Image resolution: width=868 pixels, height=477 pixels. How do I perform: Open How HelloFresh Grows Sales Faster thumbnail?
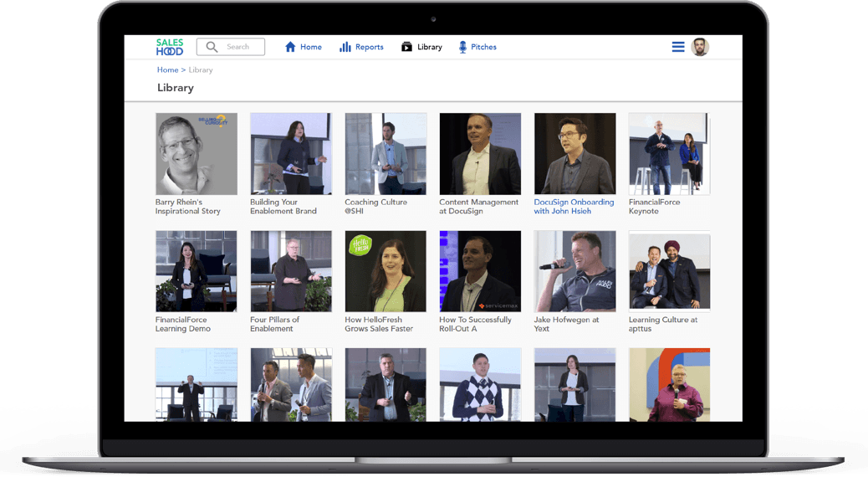(385, 271)
